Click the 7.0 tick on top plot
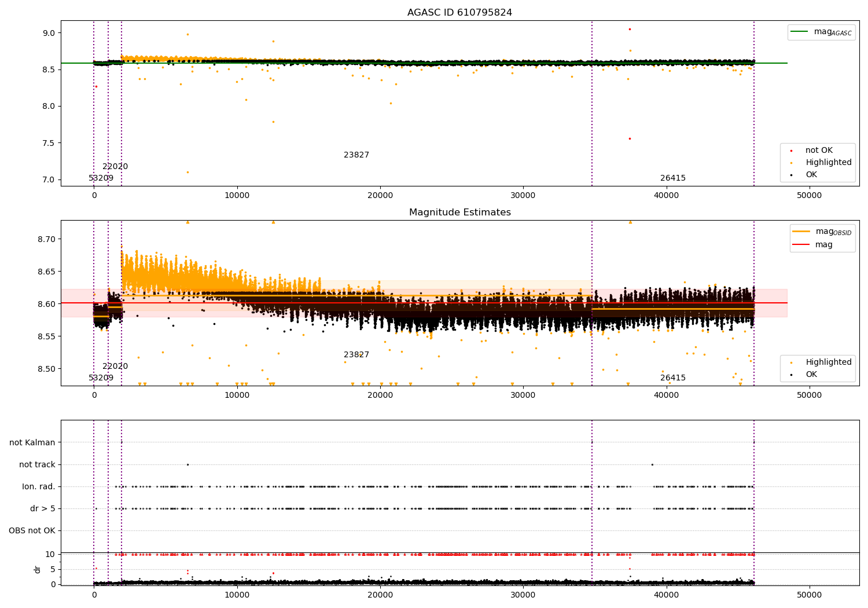This screenshot has height=608, width=868. [x=49, y=180]
